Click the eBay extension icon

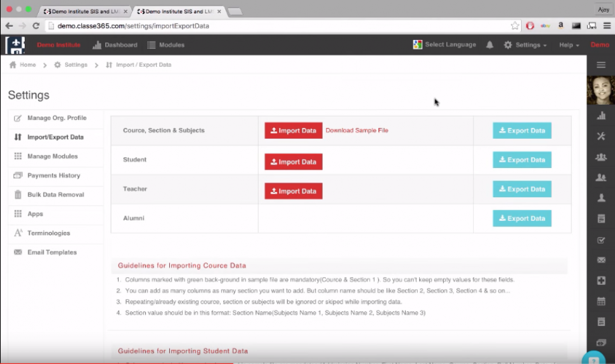pyautogui.click(x=545, y=26)
